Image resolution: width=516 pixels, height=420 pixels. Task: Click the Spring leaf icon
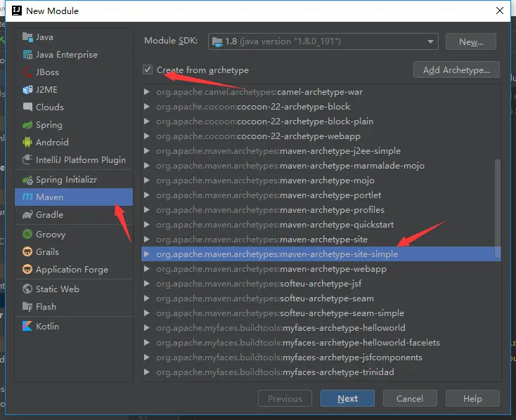tap(27, 124)
